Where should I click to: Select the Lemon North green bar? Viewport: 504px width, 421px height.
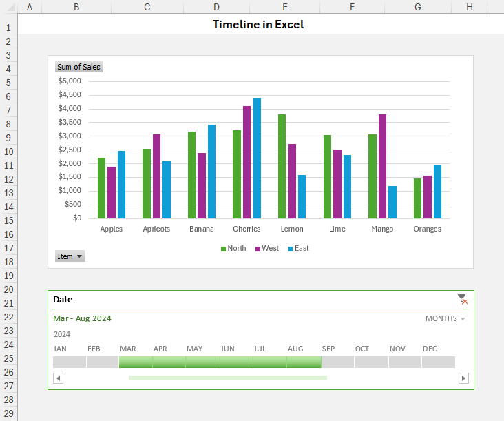coord(282,167)
